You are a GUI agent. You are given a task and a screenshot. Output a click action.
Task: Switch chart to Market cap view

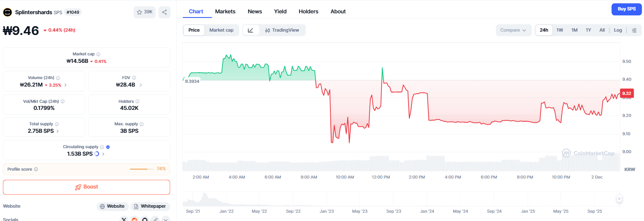pos(221,30)
